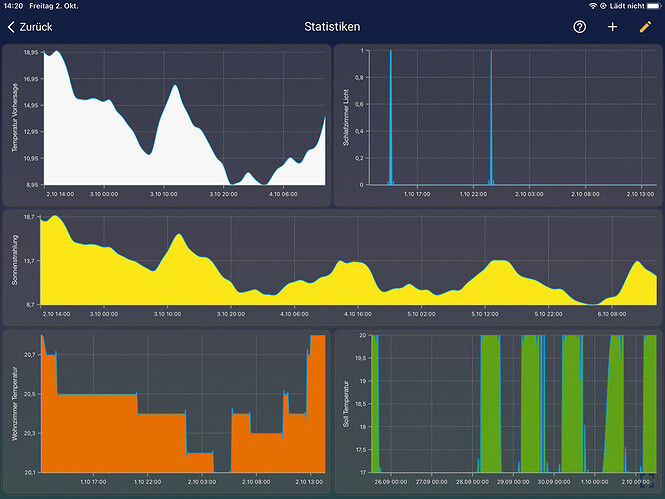
Task: Add a new statistic with the plus icon
Action: [x=613, y=27]
